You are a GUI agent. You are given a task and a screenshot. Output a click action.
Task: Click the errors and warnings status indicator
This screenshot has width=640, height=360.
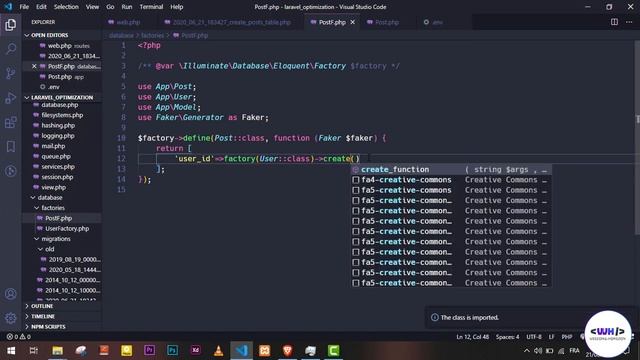[18, 337]
